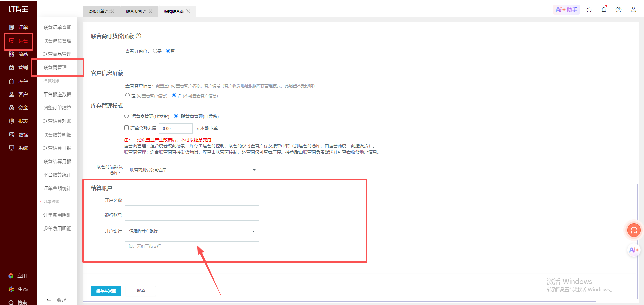
Task: Open the AI+助手 button
Action: pos(567,10)
